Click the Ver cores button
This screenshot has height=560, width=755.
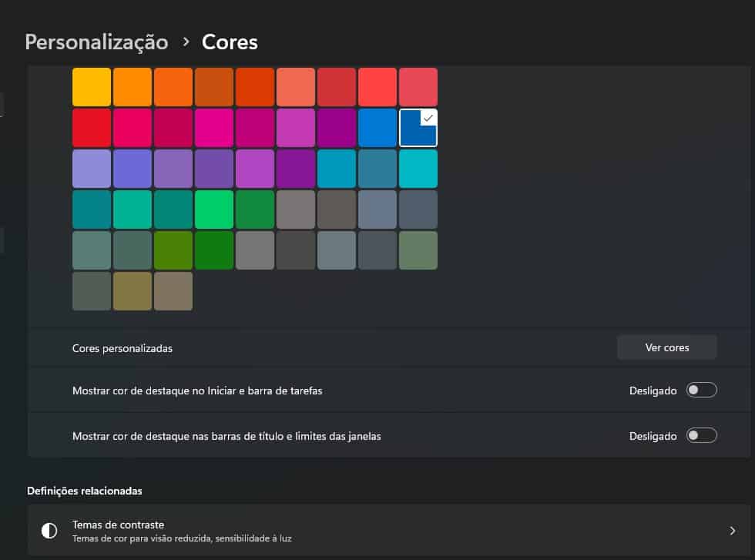tap(667, 347)
